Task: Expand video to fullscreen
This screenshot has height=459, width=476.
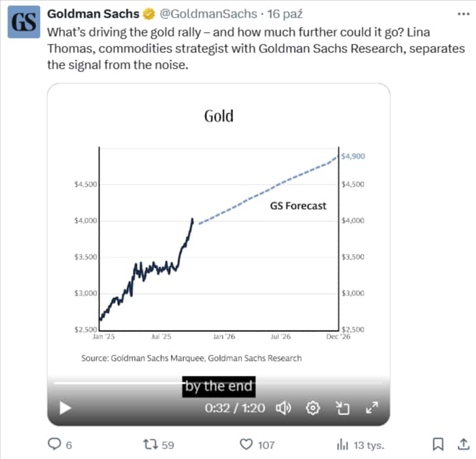Action: 372,408
